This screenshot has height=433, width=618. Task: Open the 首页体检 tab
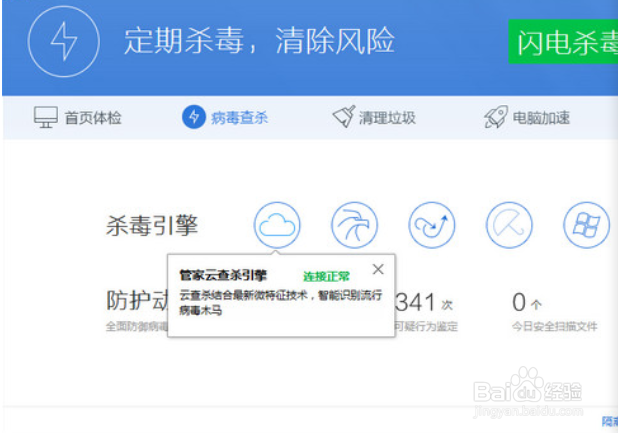point(77,117)
